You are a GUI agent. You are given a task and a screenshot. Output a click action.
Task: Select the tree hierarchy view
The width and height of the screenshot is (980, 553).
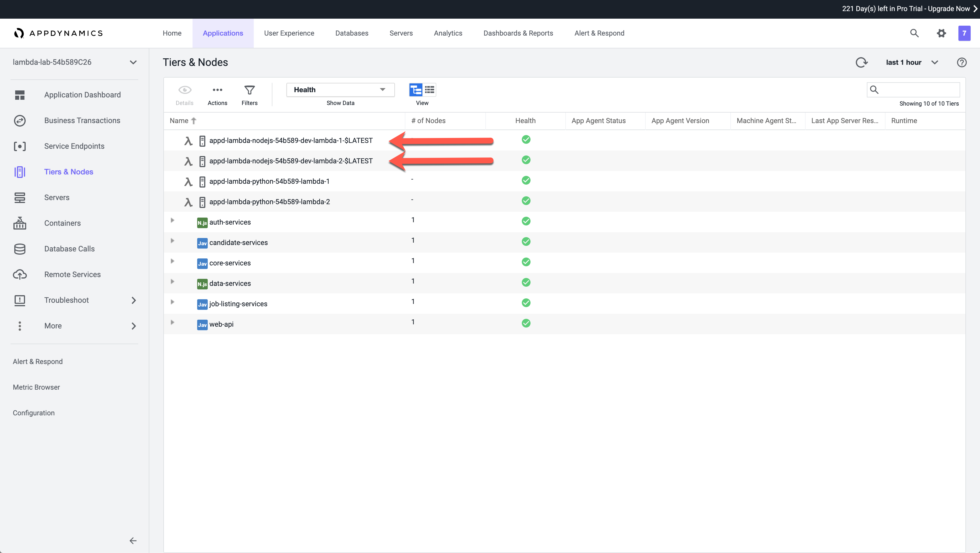click(x=415, y=90)
